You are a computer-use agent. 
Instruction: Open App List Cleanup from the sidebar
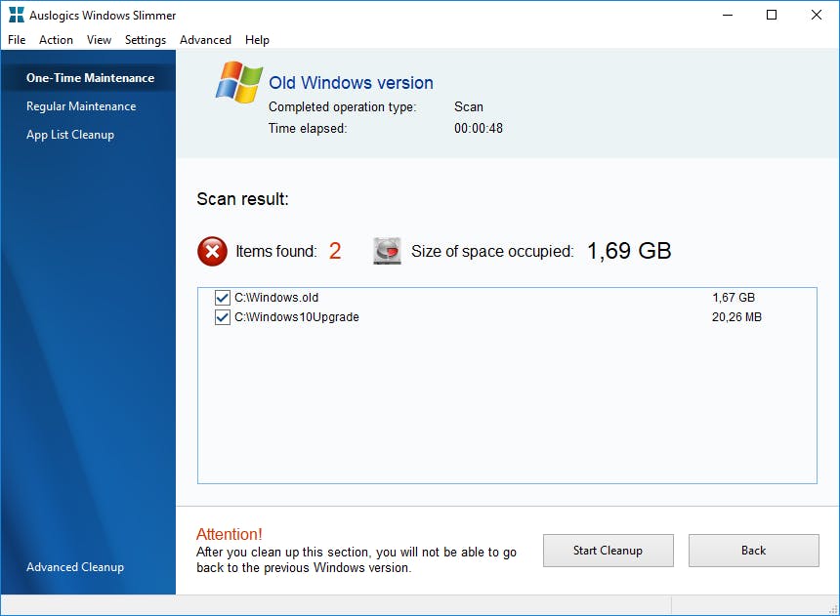pyautogui.click(x=69, y=134)
